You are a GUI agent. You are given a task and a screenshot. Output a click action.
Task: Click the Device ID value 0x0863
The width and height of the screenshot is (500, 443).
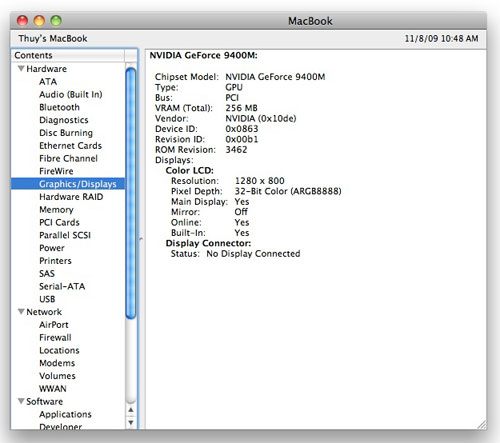tap(242, 129)
